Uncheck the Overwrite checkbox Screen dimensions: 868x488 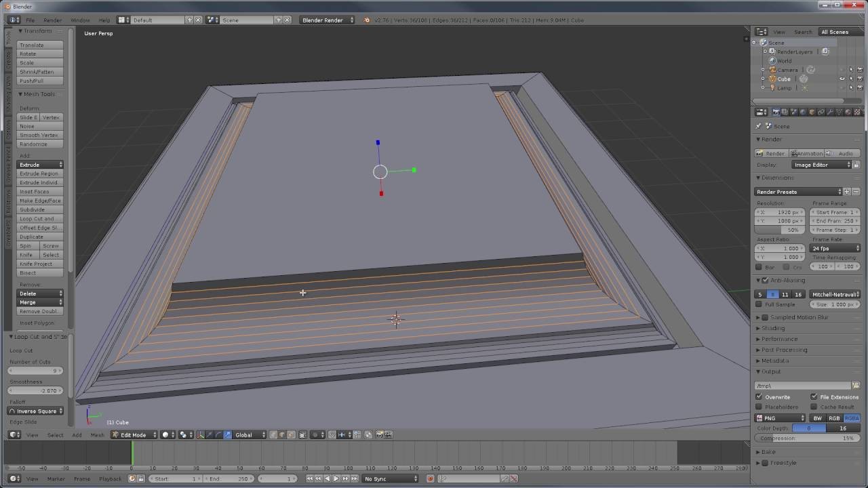759,396
